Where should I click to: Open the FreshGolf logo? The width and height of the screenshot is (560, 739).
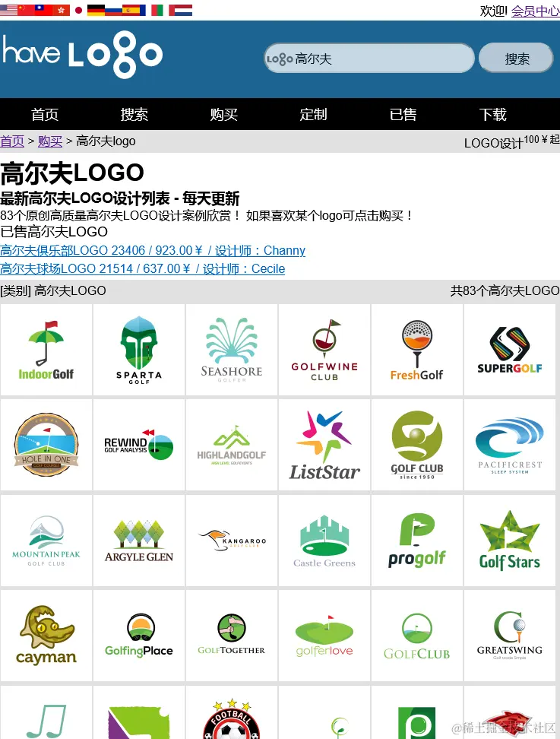click(417, 350)
